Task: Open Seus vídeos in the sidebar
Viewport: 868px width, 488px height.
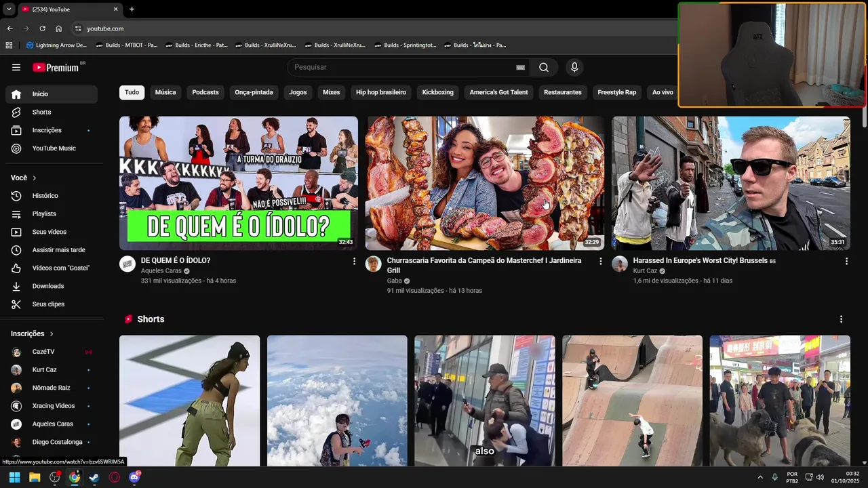Action: point(52,232)
